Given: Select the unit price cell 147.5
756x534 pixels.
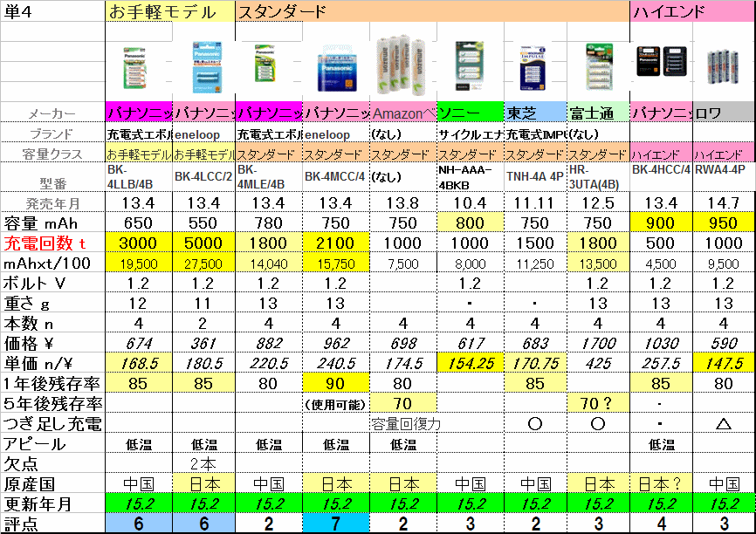Looking at the screenshot, I should click(x=725, y=363).
